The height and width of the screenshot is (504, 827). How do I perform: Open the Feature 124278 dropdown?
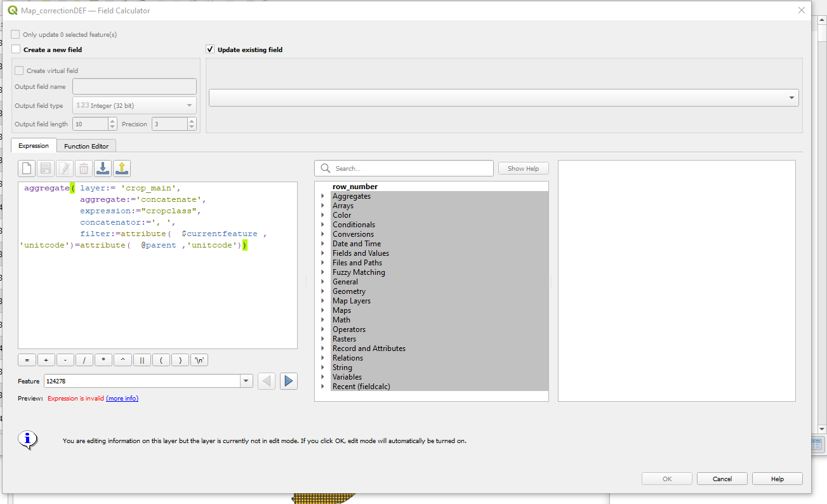pyautogui.click(x=148, y=381)
